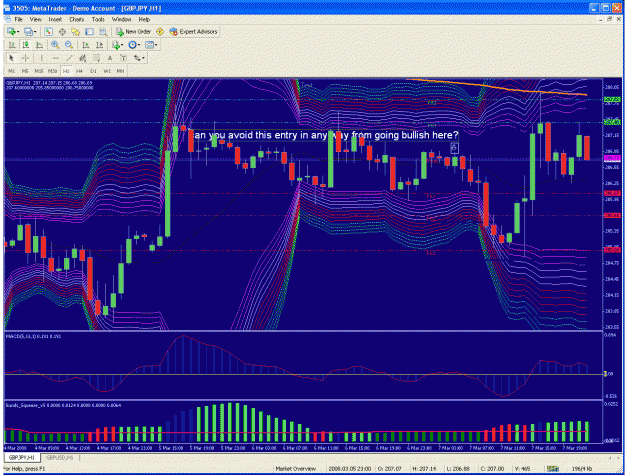The image size is (625, 475).
Task: Click the New Order button
Action: click(x=133, y=31)
